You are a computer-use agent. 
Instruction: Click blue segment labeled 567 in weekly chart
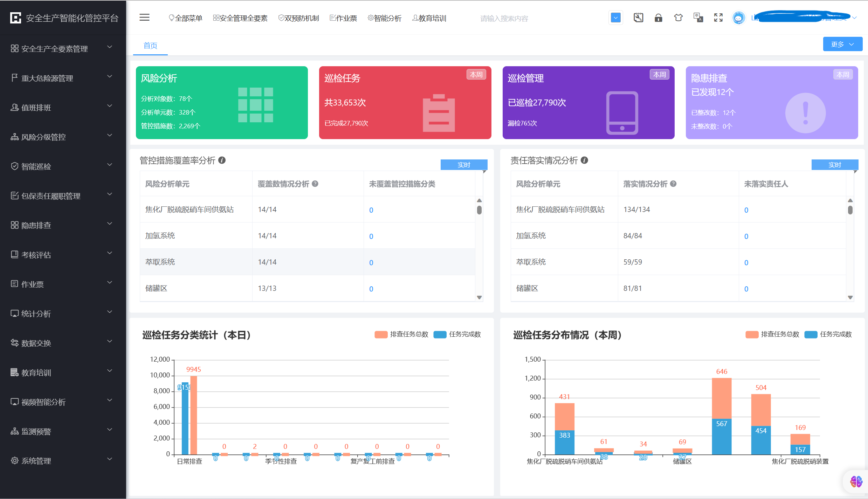tap(722, 437)
